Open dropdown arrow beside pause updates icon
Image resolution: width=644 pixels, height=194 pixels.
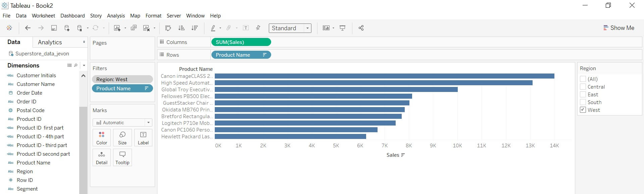[88, 28]
